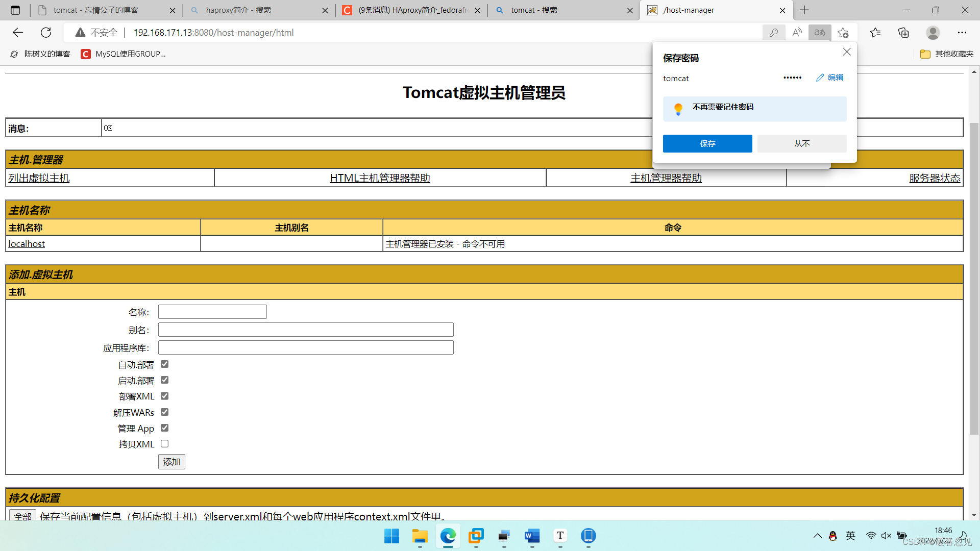Toggle the 解压WARs checkbox
Viewport: 980px width, 551px height.
[x=164, y=412]
